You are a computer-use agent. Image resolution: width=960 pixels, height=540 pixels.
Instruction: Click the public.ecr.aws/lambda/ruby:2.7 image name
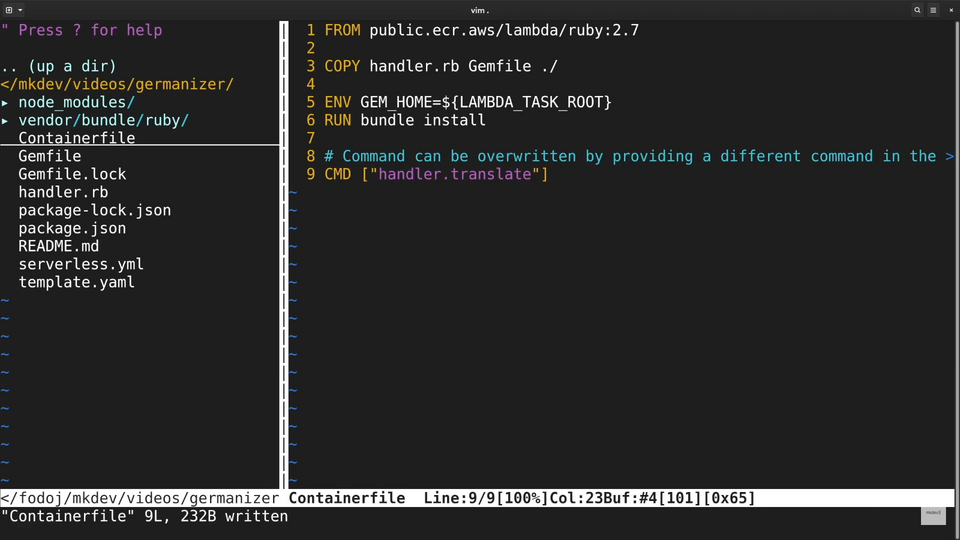504,31
